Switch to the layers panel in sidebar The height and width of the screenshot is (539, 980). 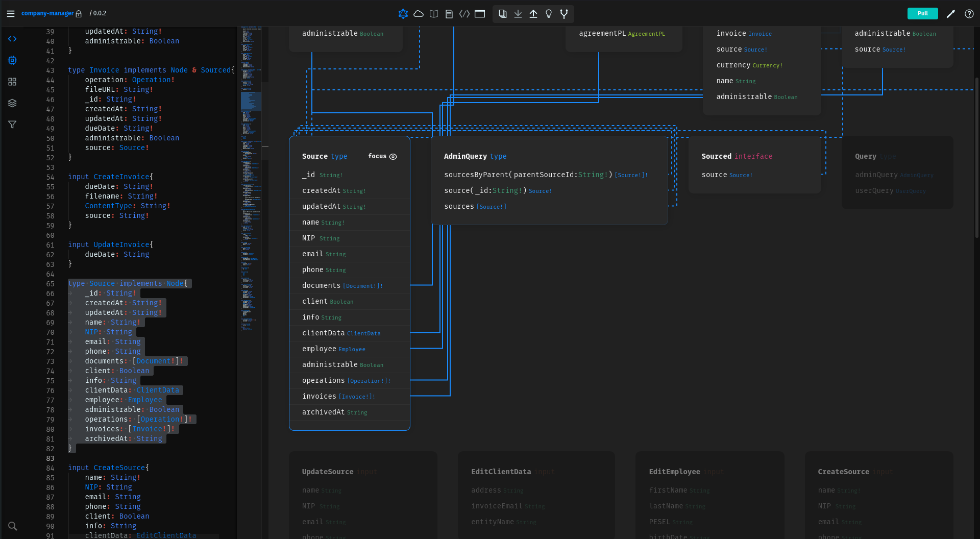click(12, 103)
